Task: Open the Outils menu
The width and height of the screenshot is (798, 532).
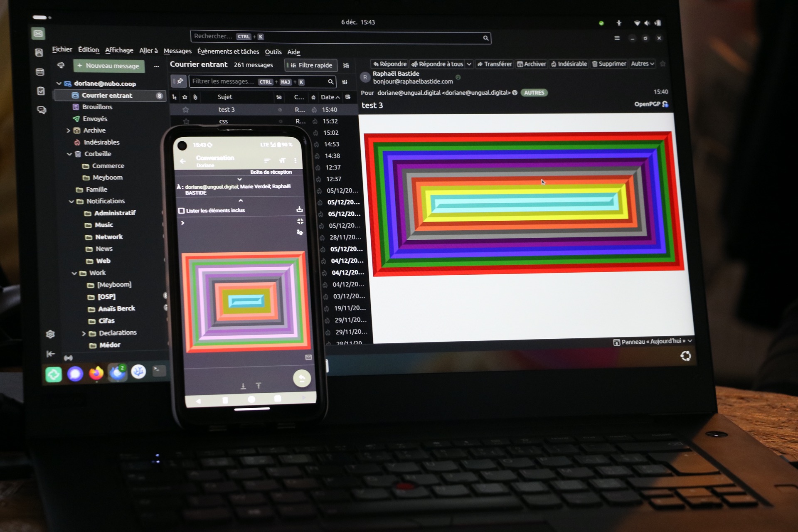Action: tap(273, 52)
